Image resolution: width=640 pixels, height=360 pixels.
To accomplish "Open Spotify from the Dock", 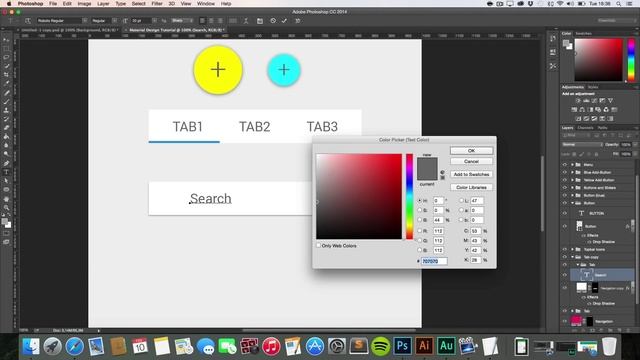I will coord(380,346).
